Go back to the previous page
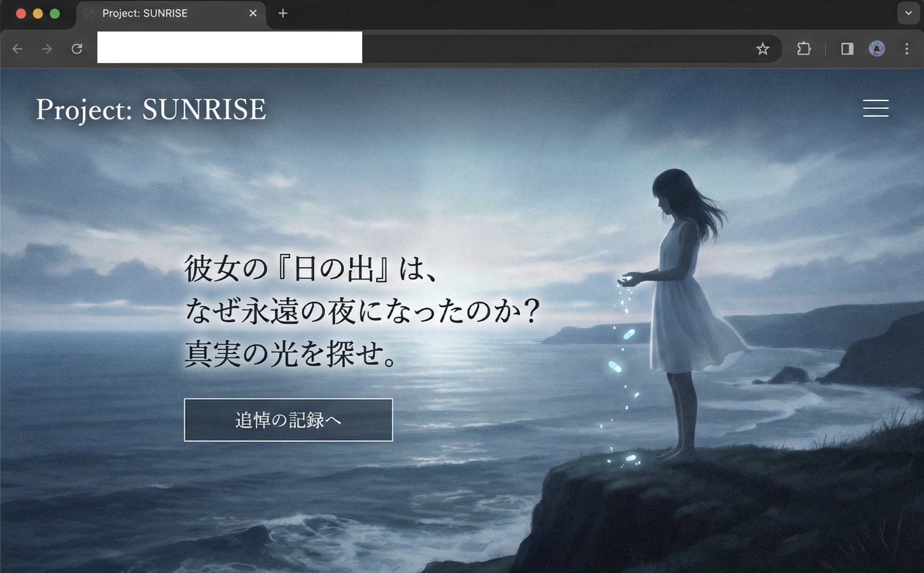924x573 pixels. (x=18, y=49)
